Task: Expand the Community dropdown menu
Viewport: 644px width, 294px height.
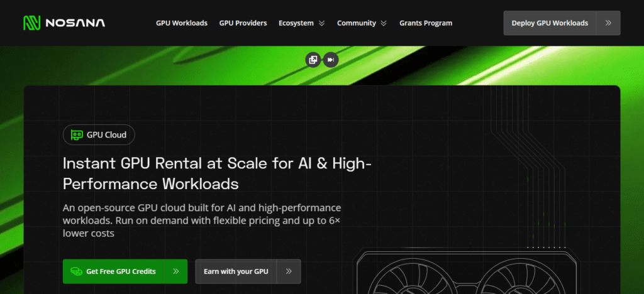Action: (362, 23)
